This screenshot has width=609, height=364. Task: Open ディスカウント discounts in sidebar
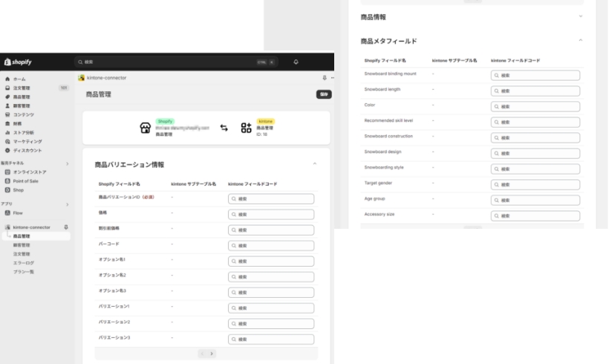tap(28, 149)
